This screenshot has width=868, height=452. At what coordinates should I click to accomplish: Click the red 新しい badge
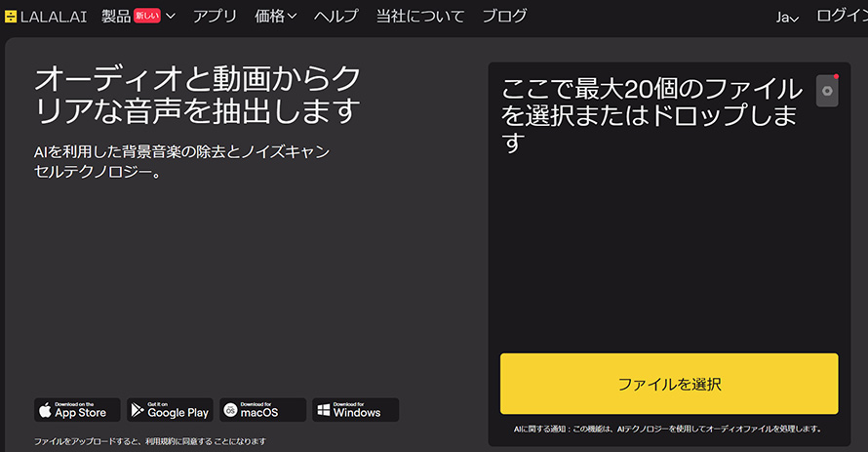click(147, 17)
